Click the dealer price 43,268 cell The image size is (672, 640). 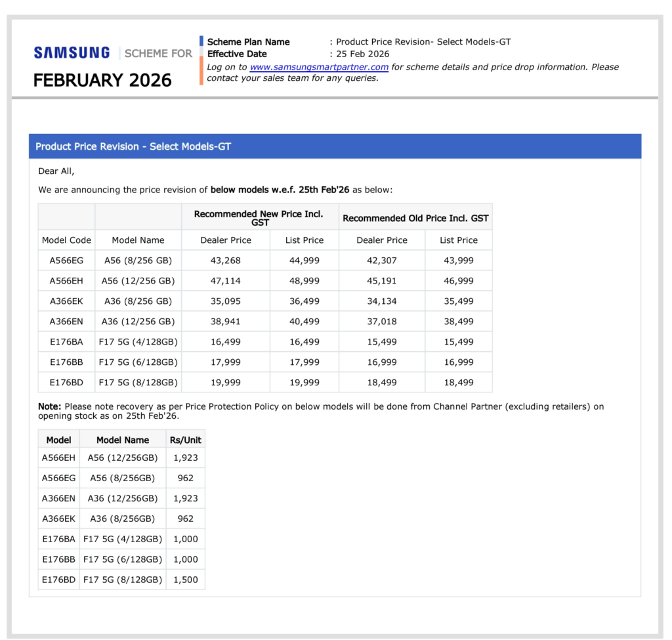coord(226,261)
